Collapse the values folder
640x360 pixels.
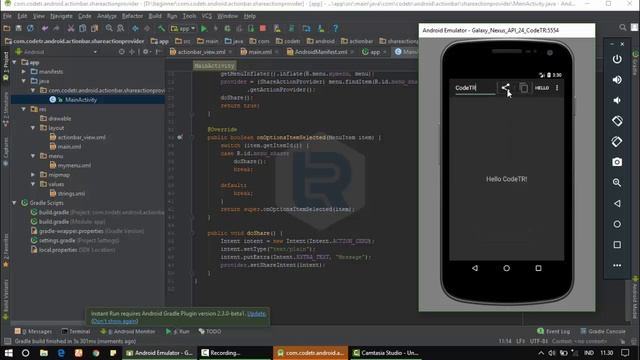pyautogui.click(x=33, y=184)
